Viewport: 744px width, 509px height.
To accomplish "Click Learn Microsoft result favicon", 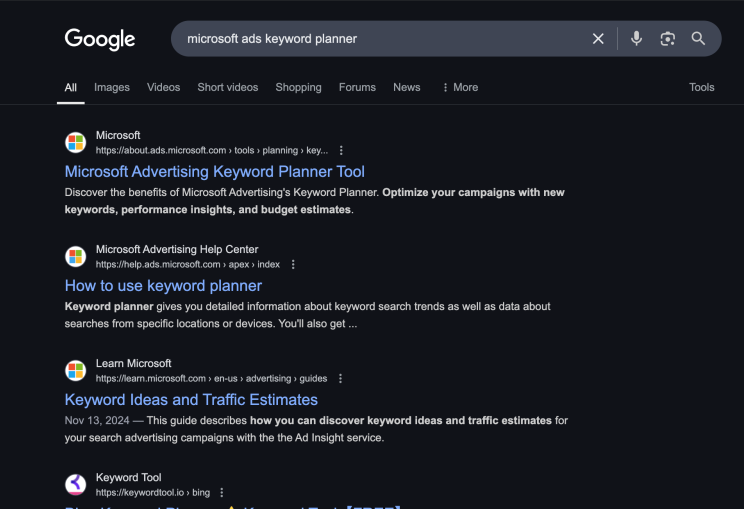I will coord(76,371).
